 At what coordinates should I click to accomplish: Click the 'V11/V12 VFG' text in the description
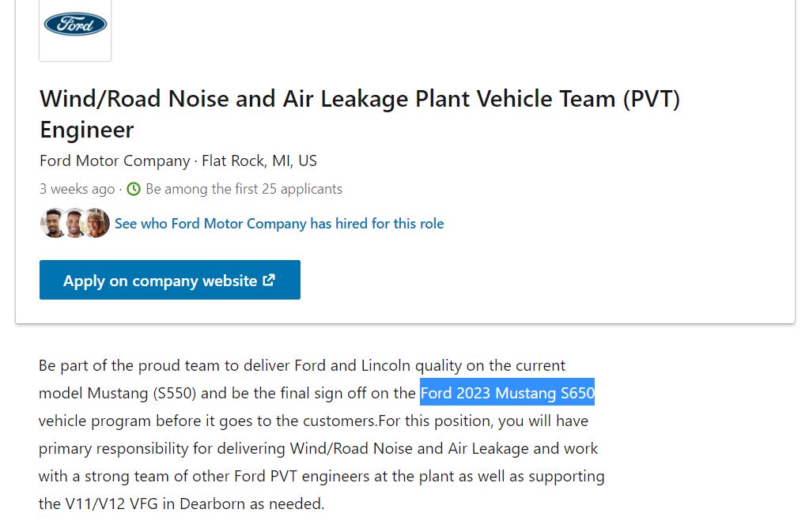point(112,504)
